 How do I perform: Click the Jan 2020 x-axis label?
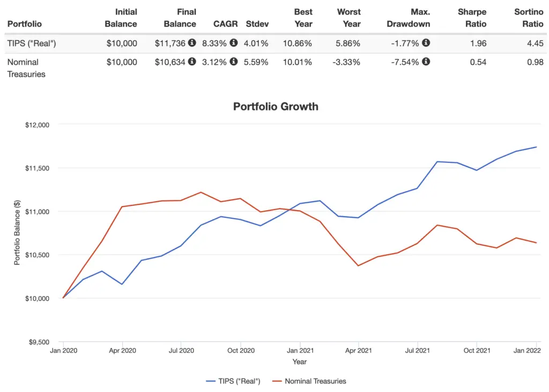63,351
